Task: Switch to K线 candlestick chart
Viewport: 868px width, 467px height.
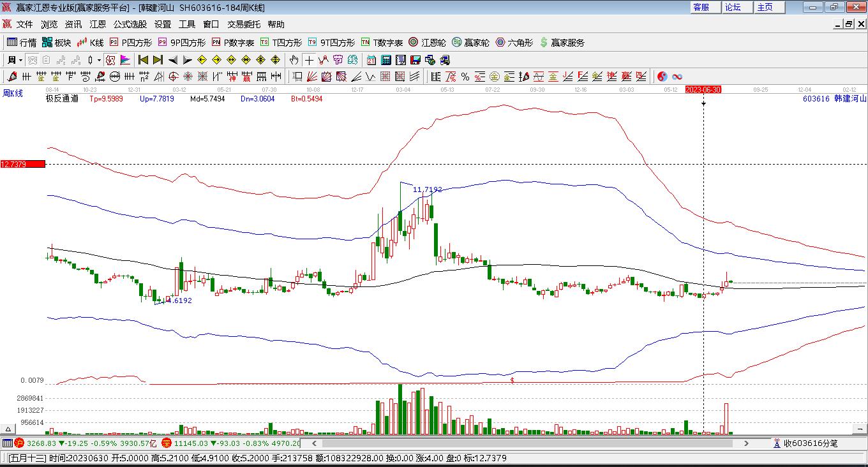Action: (90, 43)
